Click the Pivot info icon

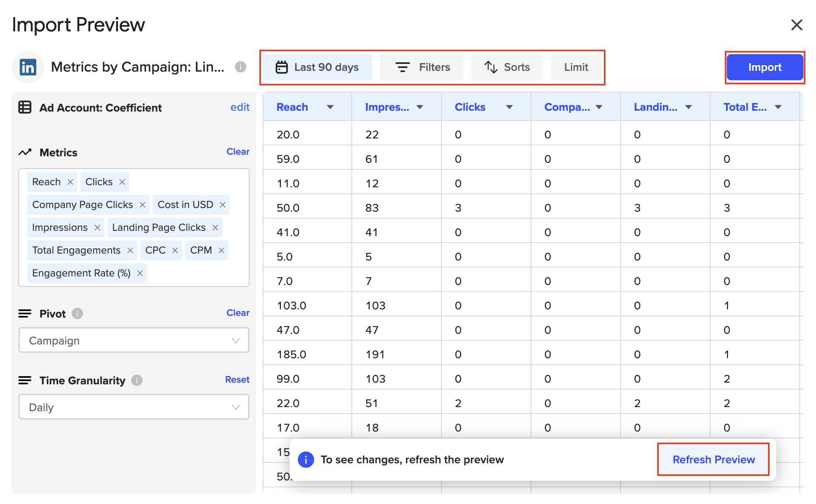[x=77, y=313]
